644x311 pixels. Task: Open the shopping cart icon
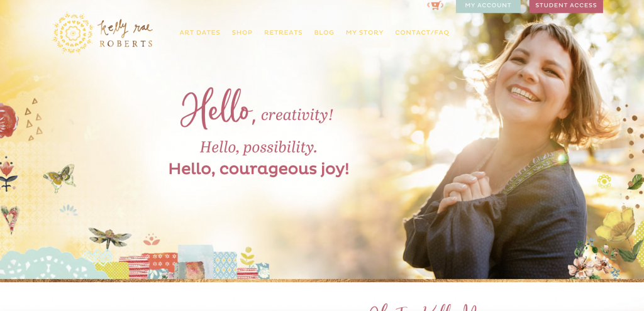(x=435, y=5)
